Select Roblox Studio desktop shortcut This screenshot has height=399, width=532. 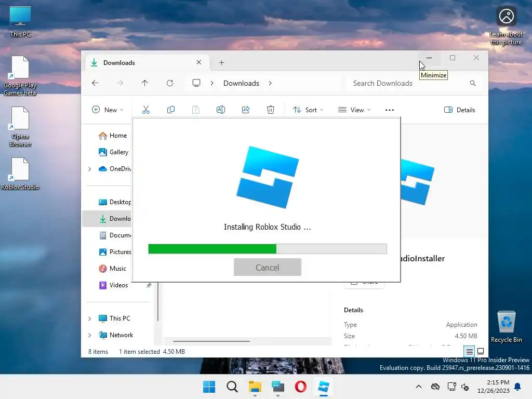coord(20,174)
